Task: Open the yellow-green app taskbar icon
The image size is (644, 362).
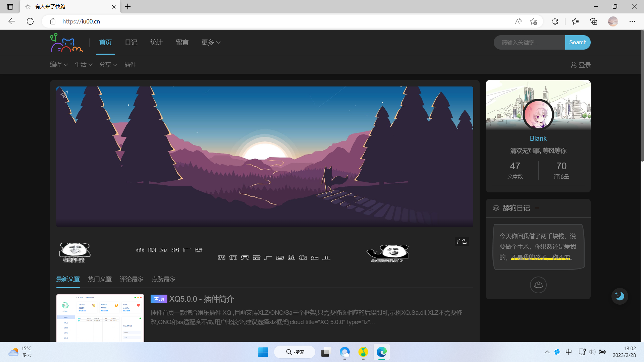Action: [x=363, y=352]
